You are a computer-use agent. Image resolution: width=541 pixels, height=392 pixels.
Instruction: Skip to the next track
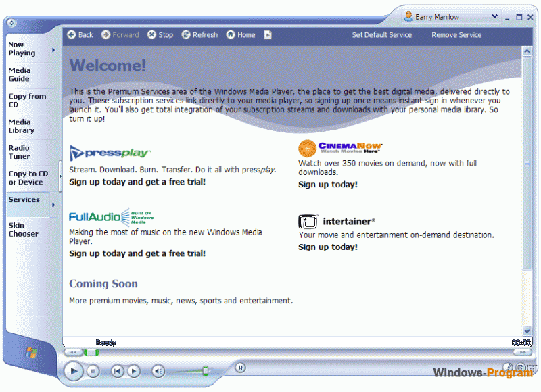tap(134, 371)
